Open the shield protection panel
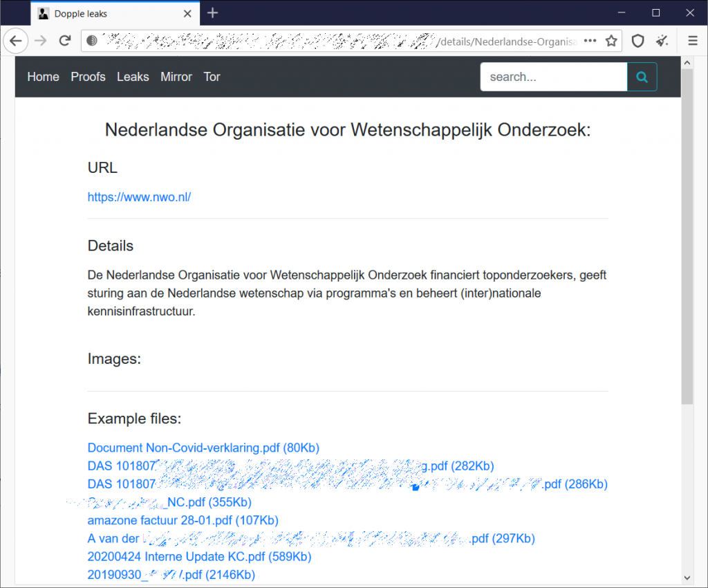 coord(638,41)
